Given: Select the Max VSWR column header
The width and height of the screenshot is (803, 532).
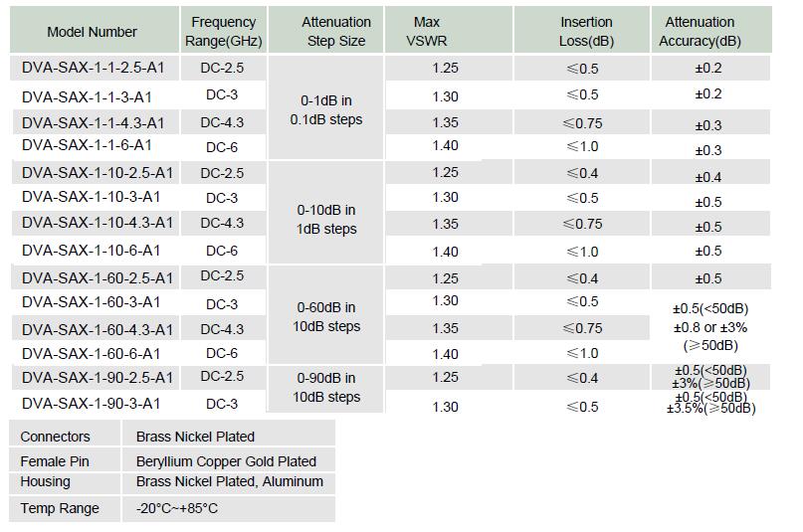Looking at the screenshot, I should point(427,32).
